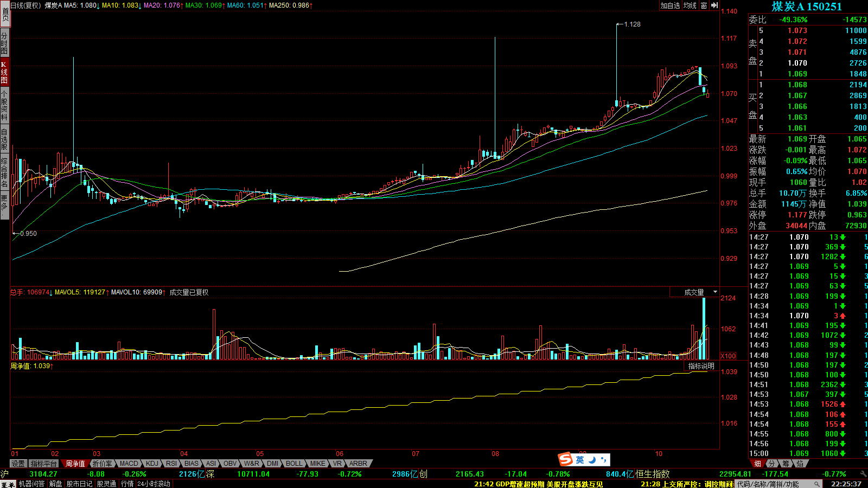The image size is (868, 488).
Task: Select the 周净值 indicator tab
Action: [x=75, y=464]
